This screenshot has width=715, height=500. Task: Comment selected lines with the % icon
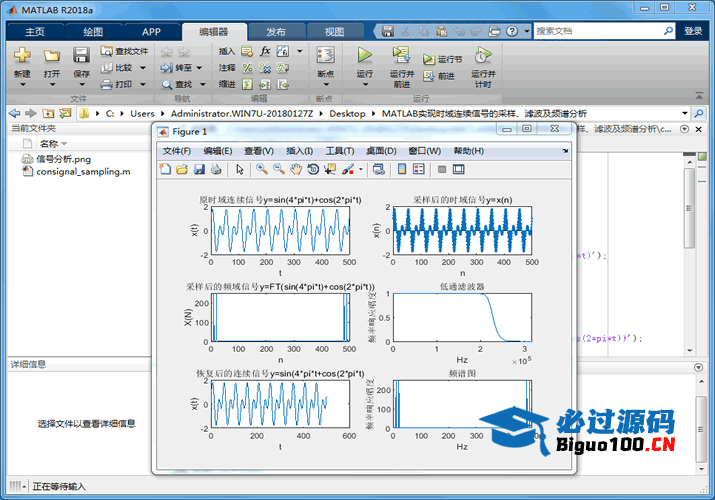[247, 68]
